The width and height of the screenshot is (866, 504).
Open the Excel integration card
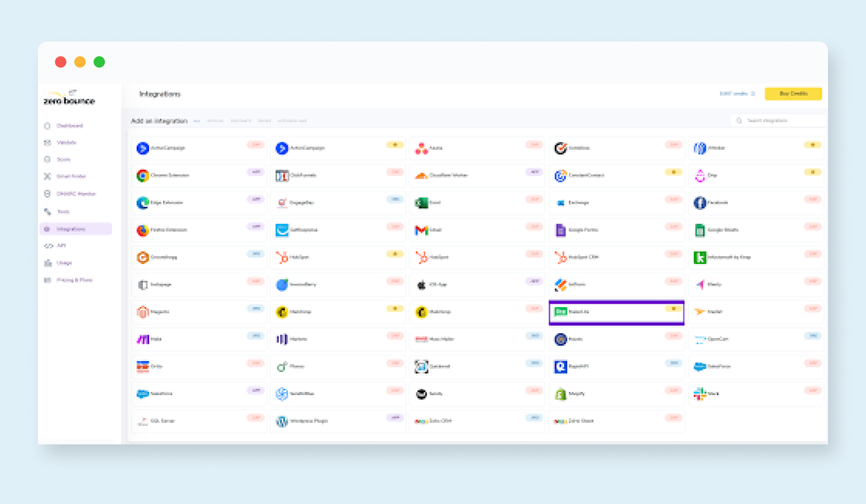pyautogui.click(x=476, y=203)
